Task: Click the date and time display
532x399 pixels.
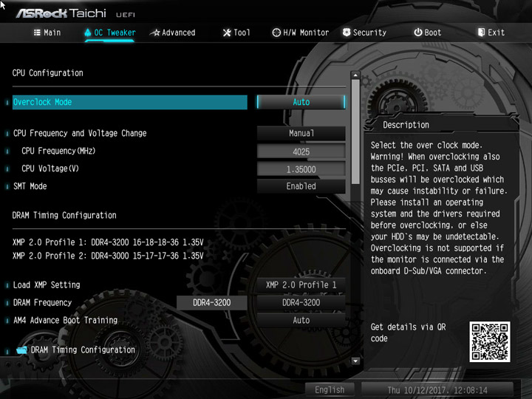Action: pos(437,390)
